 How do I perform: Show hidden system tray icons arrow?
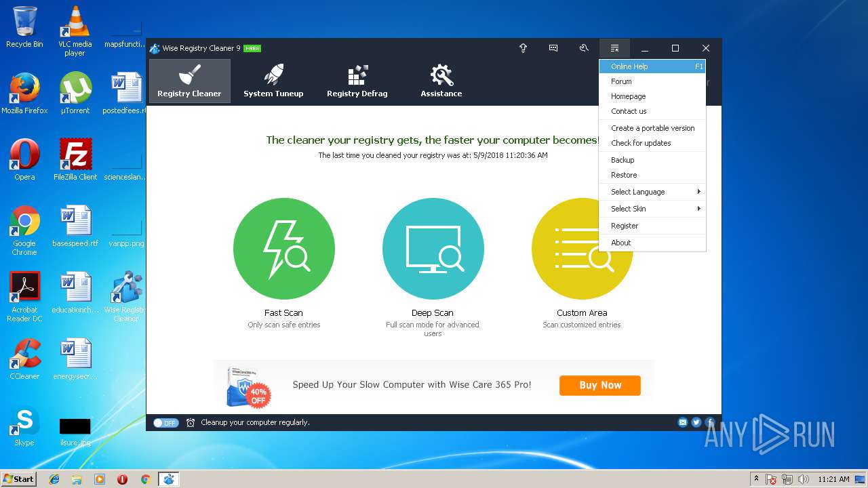[756, 479]
